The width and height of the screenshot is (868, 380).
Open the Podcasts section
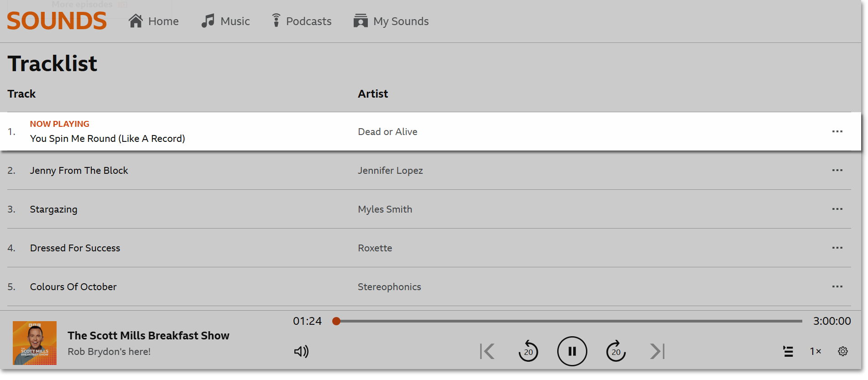coord(301,21)
